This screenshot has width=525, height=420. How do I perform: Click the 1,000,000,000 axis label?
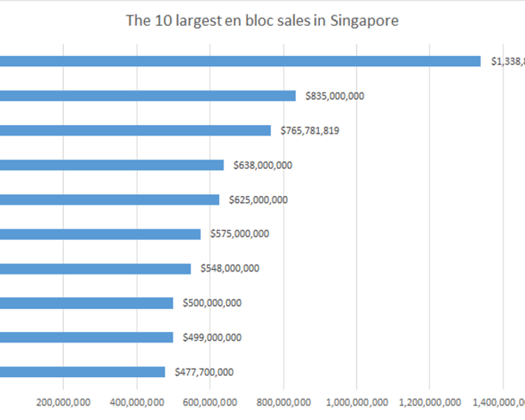pyautogui.click(x=357, y=402)
